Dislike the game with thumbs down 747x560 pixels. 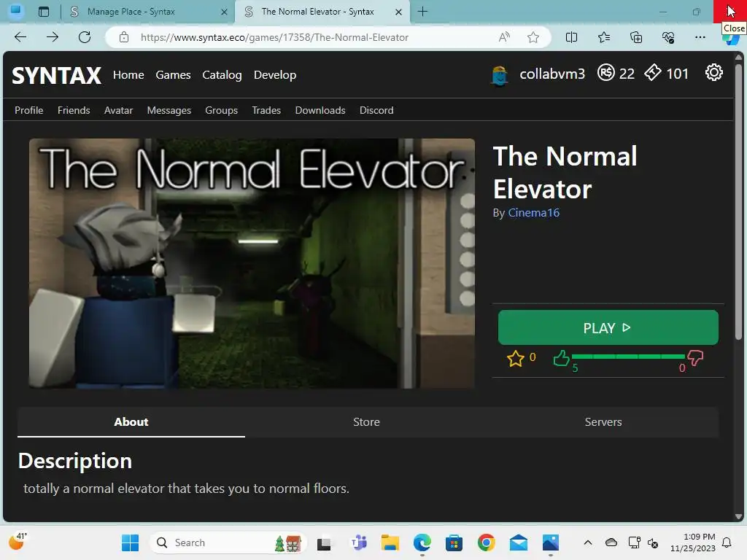point(695,357)
